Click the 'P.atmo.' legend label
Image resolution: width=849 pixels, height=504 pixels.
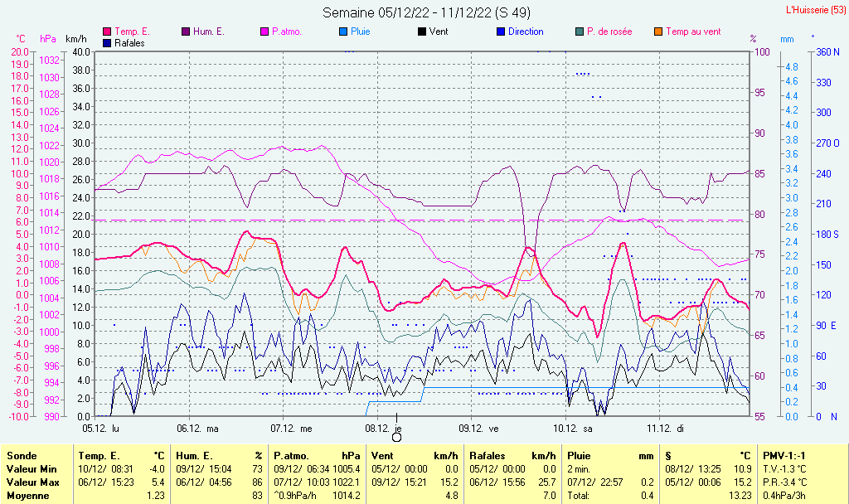[x=286, y=32]
